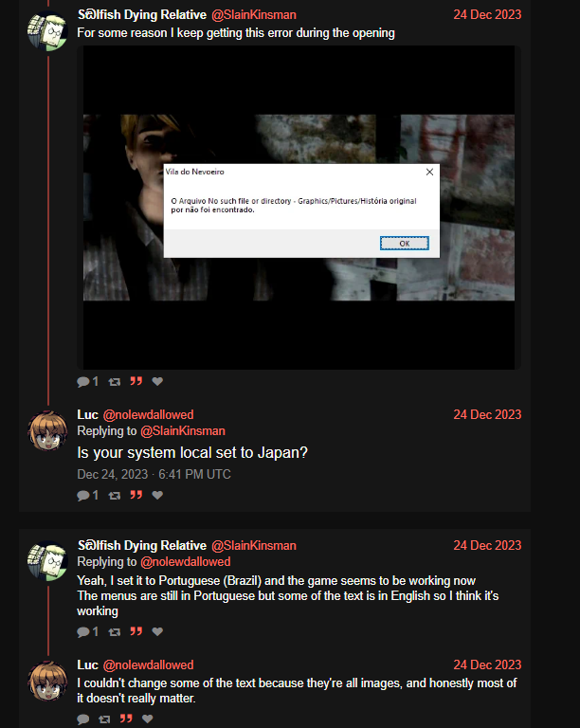
Task: Open the attached game error screenshot
Action: coord(299,208)
